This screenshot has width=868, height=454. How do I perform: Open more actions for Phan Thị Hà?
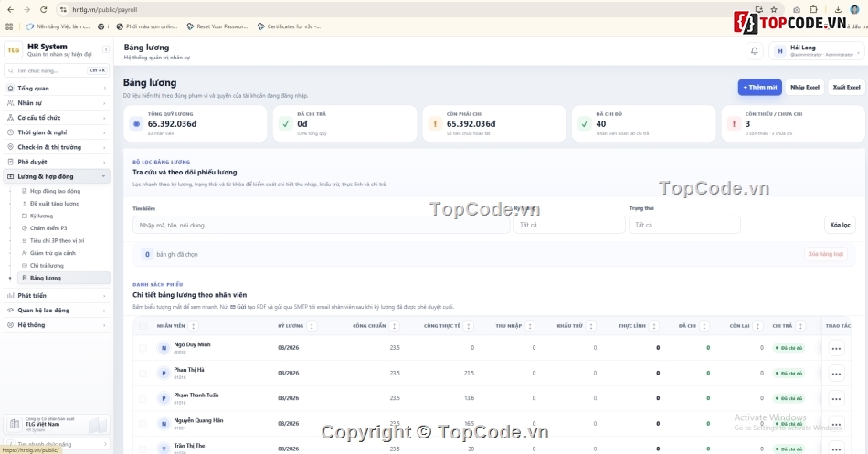point(836,374)
